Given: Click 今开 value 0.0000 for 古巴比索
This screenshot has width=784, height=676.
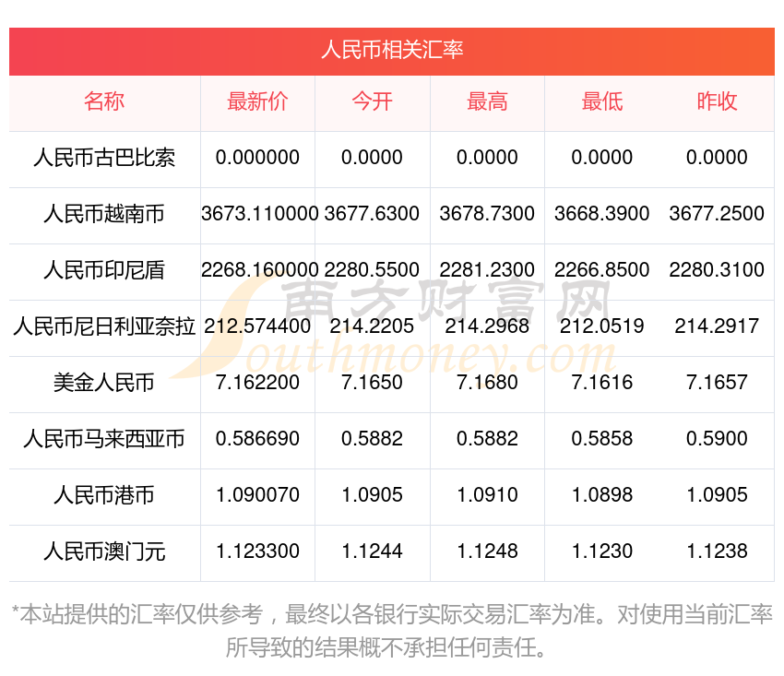Looking at the screenshot, I should 372,158.
